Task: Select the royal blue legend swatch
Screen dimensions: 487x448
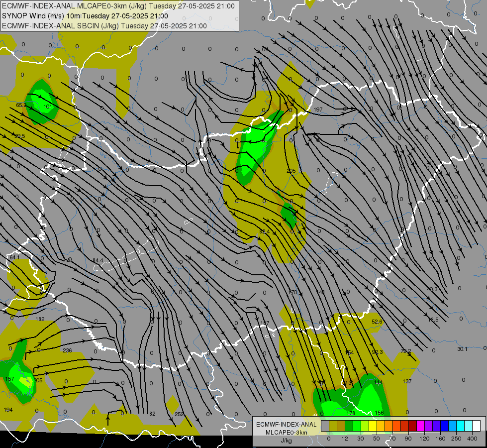Action: 444,426
